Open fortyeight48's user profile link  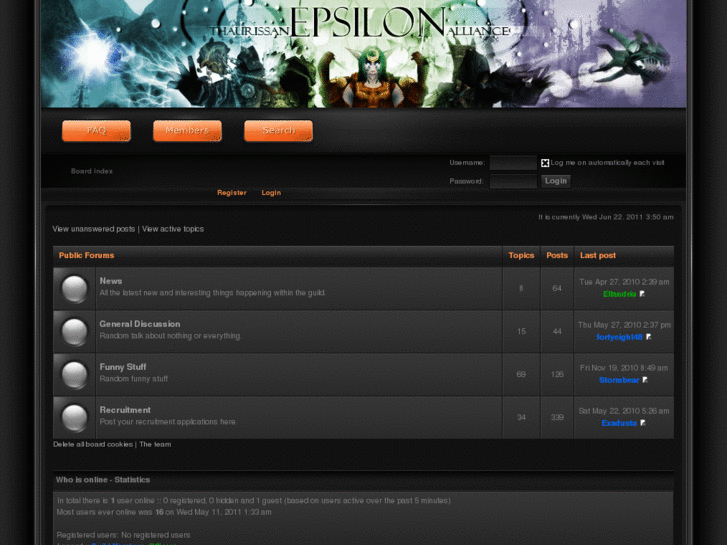(x=619, y=337)
